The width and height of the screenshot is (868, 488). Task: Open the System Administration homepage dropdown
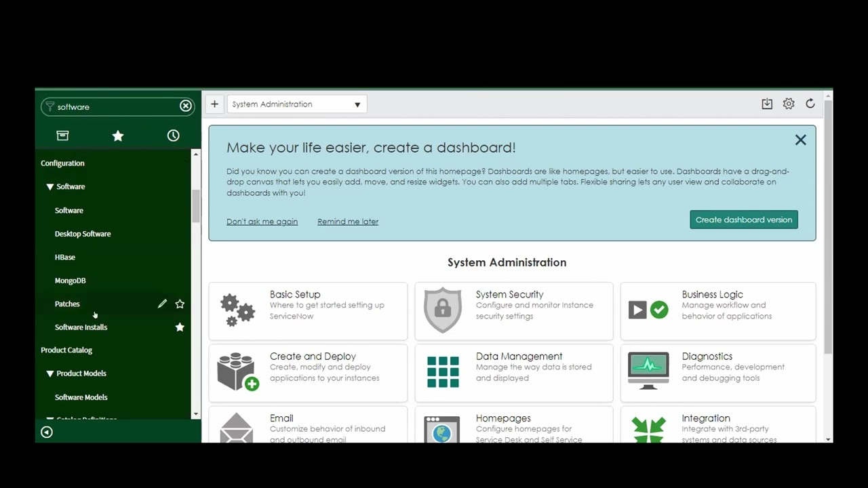(297, 104)
